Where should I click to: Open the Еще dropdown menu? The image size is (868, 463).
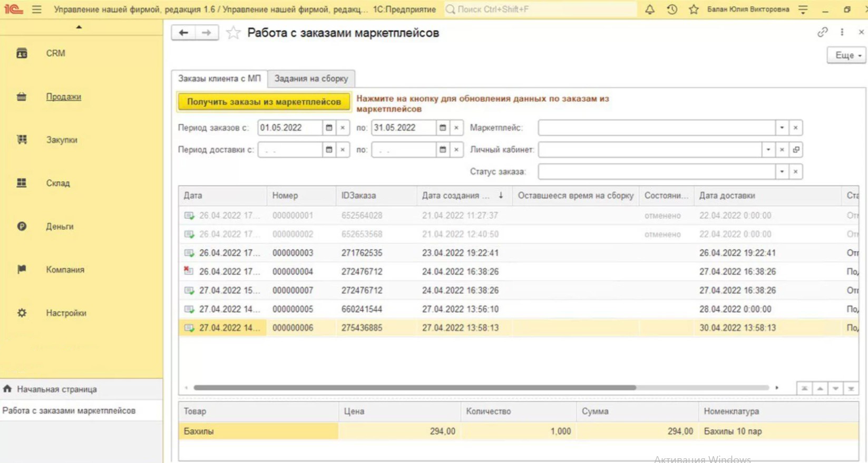click(x=847, y=55)
